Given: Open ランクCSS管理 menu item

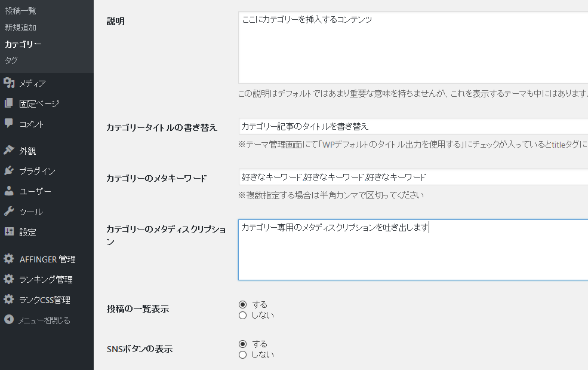Looking at the screenshot, I should coord(45,299).
